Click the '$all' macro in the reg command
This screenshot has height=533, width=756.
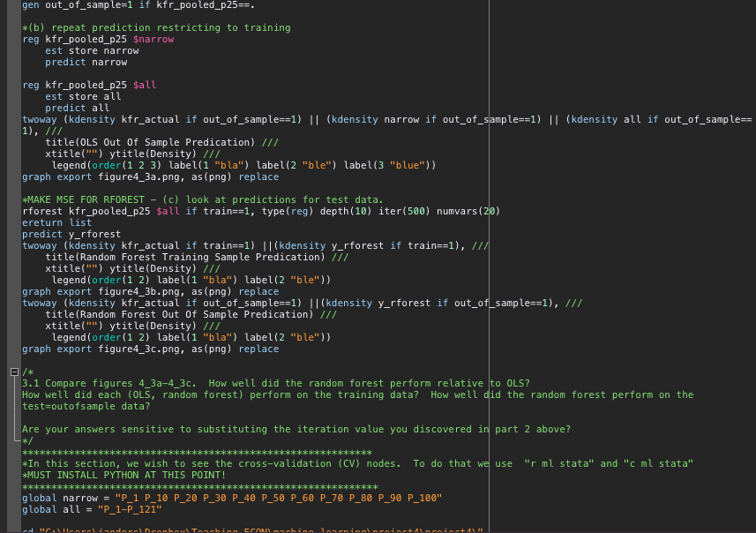(145, 85)
